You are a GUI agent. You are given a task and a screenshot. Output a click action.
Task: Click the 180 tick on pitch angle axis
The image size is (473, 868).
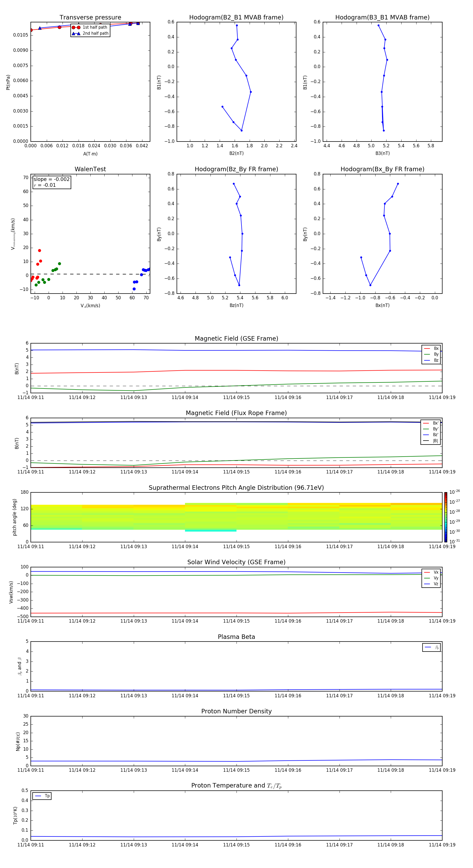click(25, 493)
